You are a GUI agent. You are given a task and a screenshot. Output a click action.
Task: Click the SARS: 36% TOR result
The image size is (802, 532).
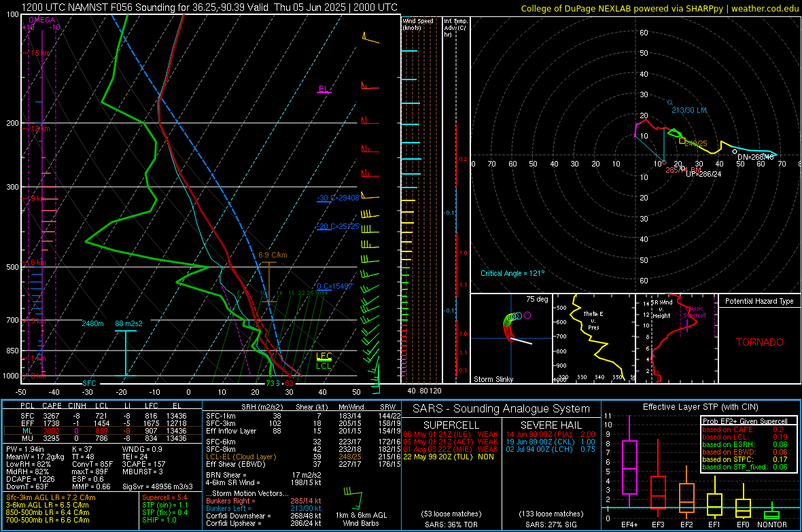point(451,525)
